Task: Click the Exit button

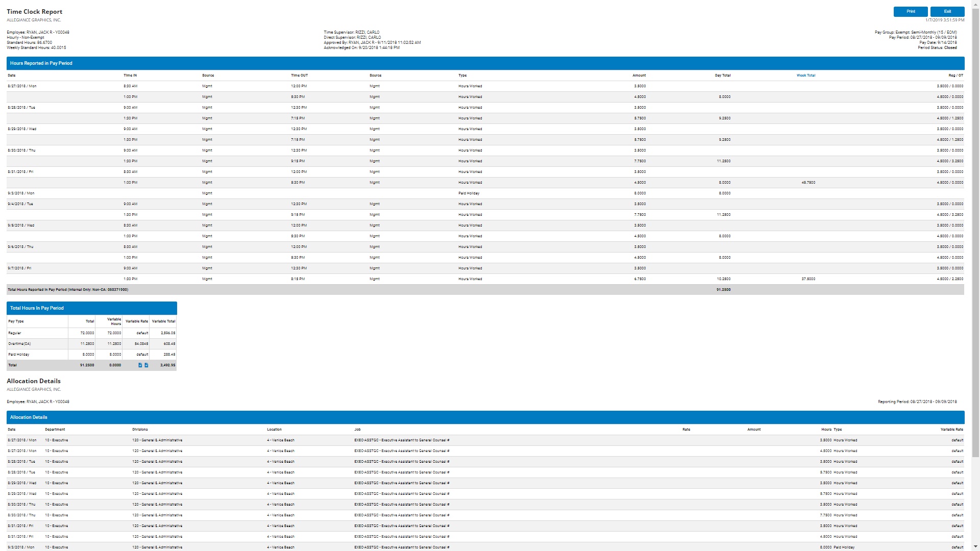Action: [947, 12]
